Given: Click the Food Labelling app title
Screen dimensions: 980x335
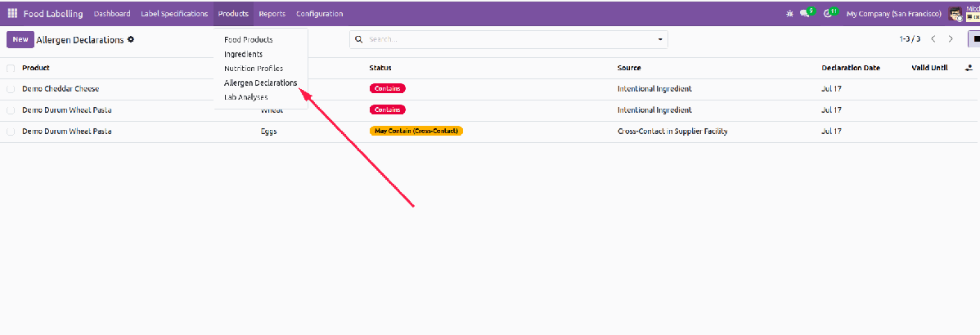Looking at the screenshot, I should 53,14.
